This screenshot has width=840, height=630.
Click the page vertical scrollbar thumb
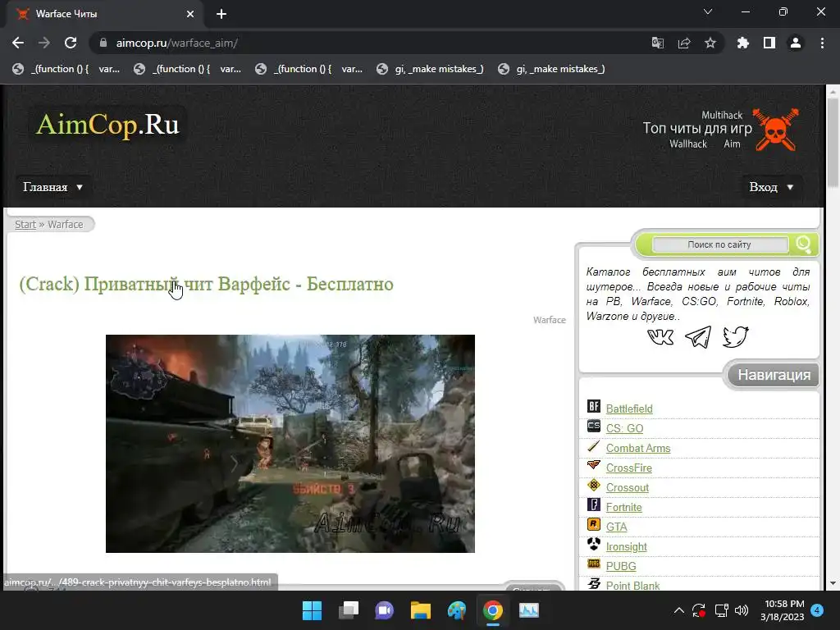(x=833, y=143)
